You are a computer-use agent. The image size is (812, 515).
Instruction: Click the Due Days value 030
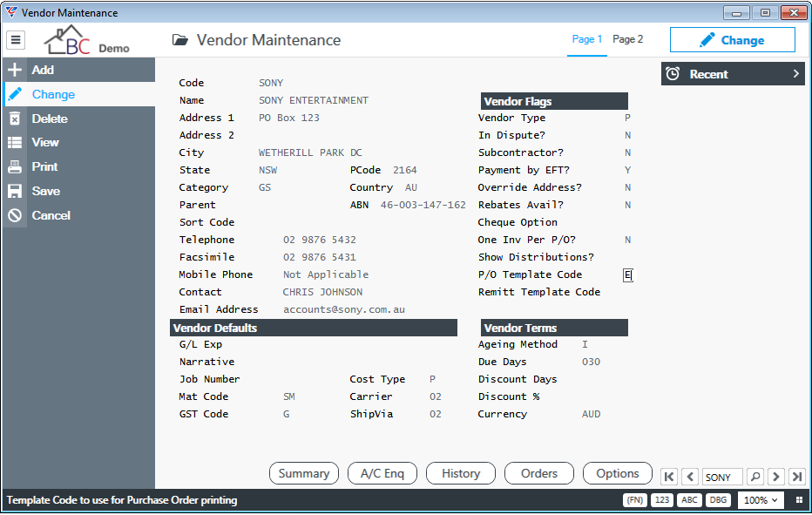(x=591, y=363)
